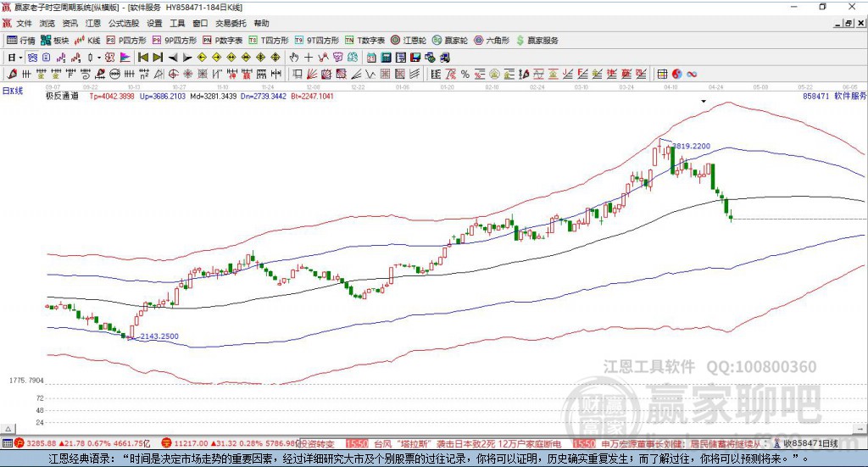Click the Shenzhen index 11217.00 status entry
868x467 pixels.
tap(231, 443)
